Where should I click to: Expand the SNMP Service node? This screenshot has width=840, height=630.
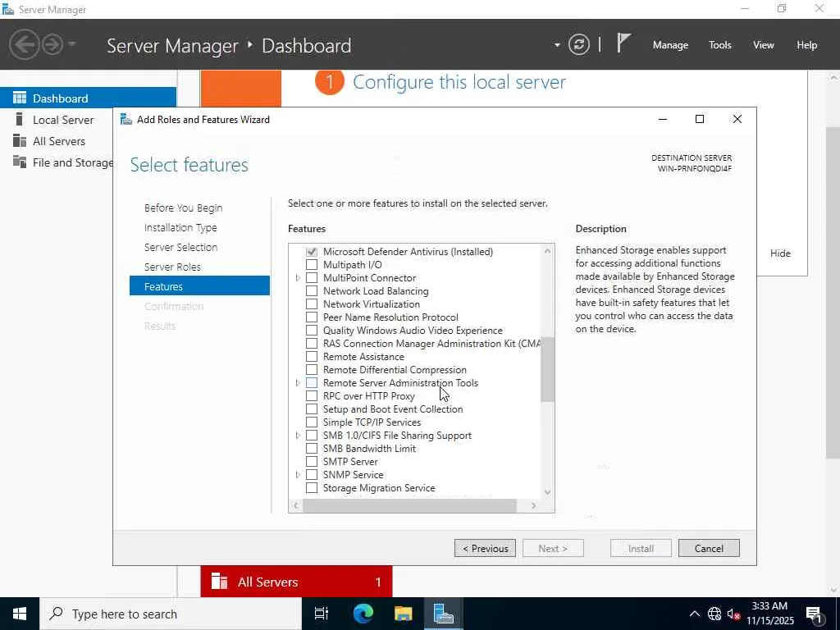(298, 475)
